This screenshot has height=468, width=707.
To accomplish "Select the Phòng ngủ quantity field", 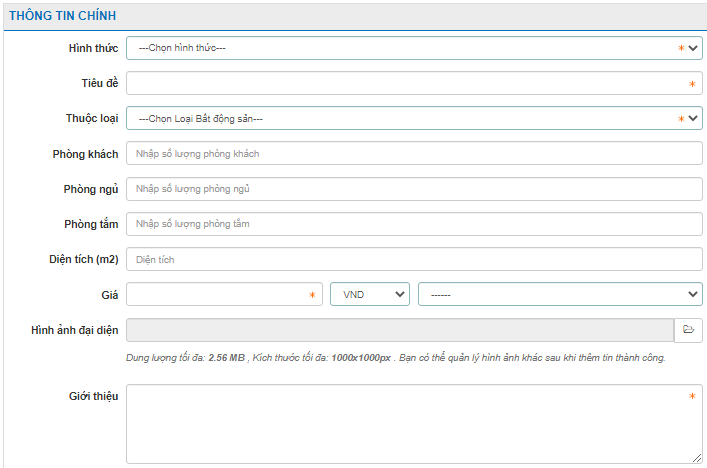I will coord(413,189).
